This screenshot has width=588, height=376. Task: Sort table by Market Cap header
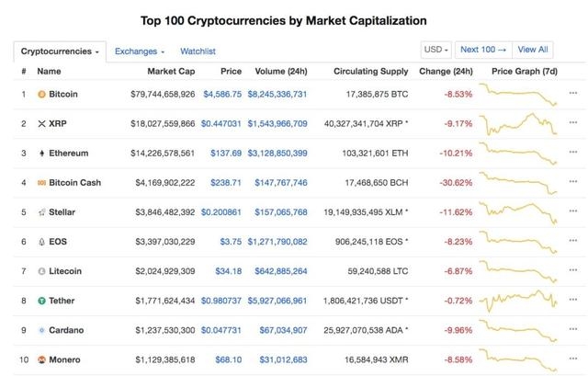(x=171, y=71)
